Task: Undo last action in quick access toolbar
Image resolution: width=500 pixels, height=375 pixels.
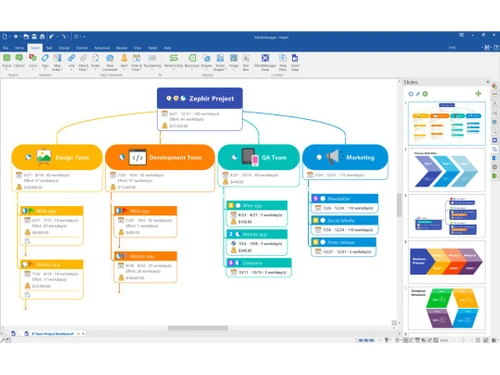Action: [x=52, y=36]
